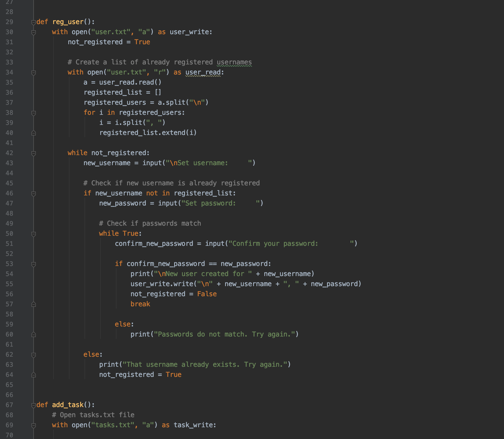Click user_write.write on line 55
The width and height of the screenshot is (504, 439).
coord(162,284)
